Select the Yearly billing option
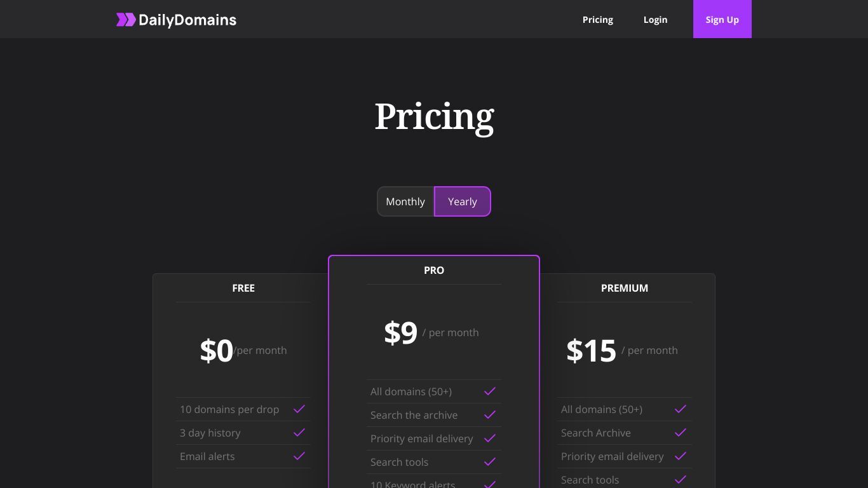 pos(463,201)
